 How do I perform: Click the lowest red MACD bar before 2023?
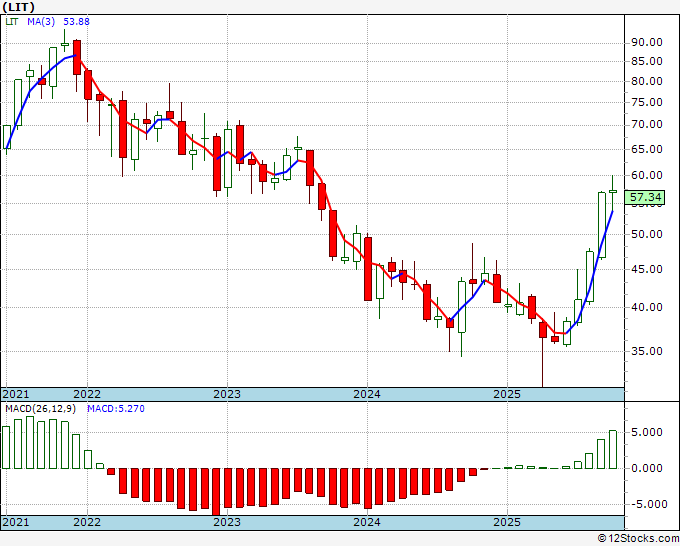click(216, 491)
